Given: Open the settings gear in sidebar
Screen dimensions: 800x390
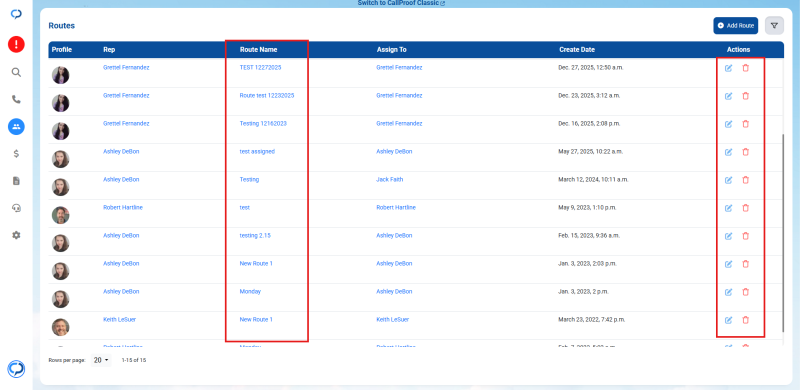Looking at the screenshot, I should point(16,235).
